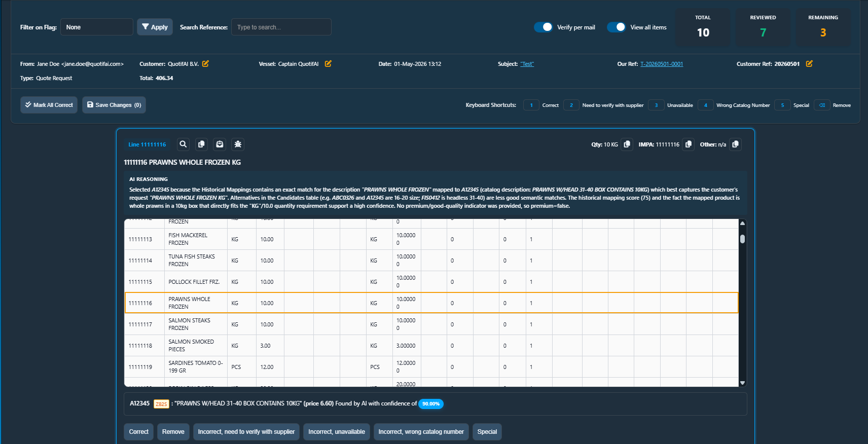Click the copy icon beside the search magnifier

click(201, 144)
